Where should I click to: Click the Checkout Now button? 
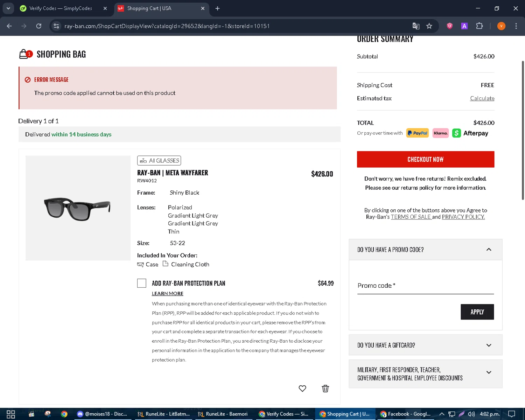tap(426, 159)
